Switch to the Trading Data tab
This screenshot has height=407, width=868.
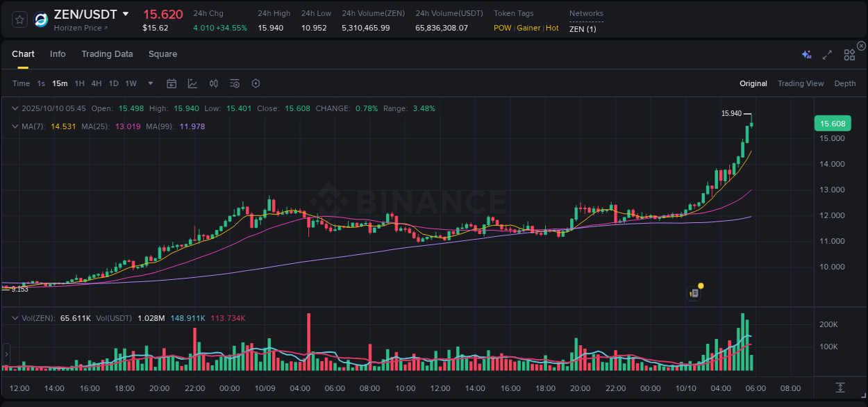point(107,54)
